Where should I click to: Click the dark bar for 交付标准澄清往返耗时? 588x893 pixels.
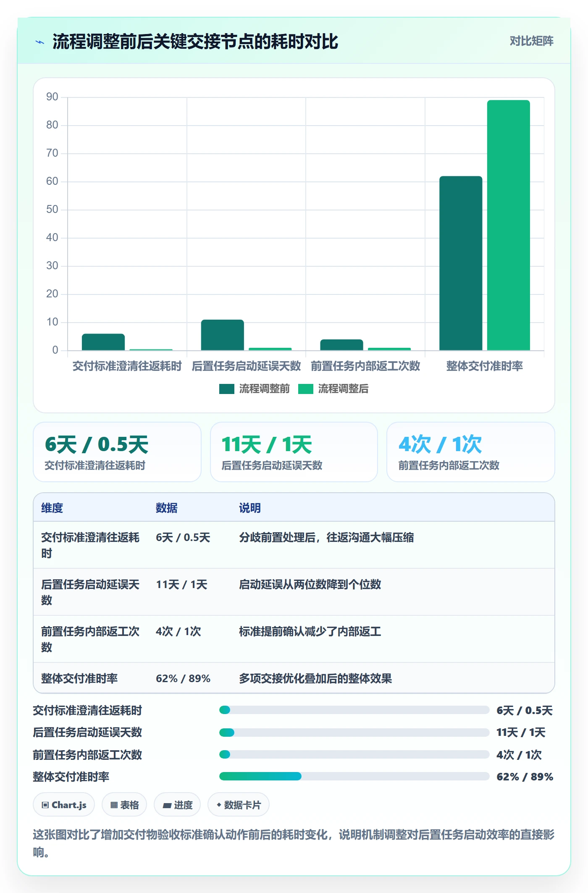103,342
